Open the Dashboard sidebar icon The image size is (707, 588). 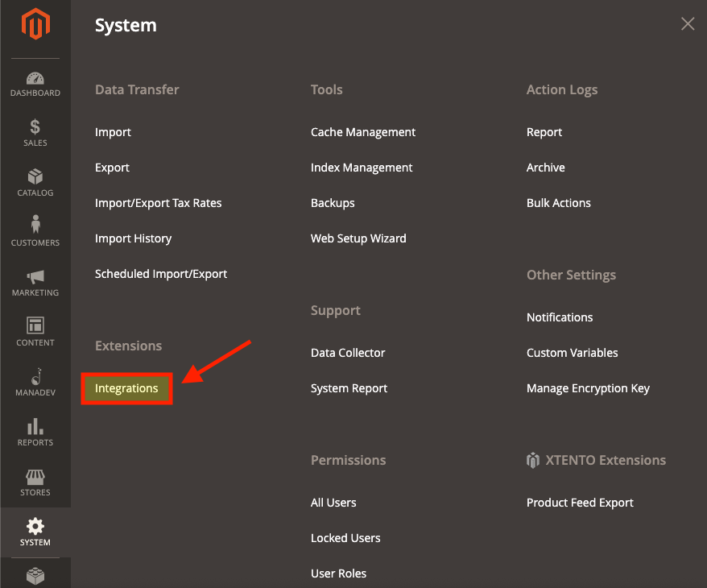click(x=35, y=78)
